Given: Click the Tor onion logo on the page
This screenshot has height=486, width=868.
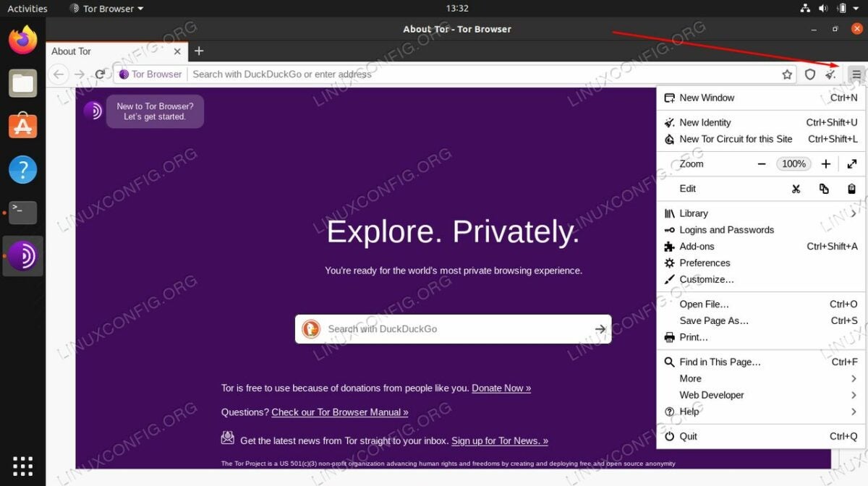Looking at the screenshot, I should click(93, 111).
